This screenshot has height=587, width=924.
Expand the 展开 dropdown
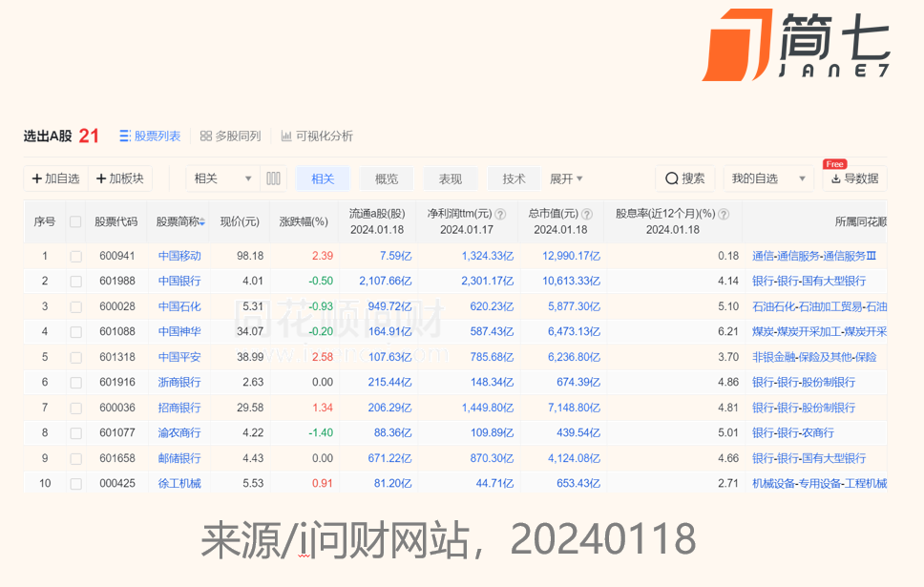tap(566, 178)
